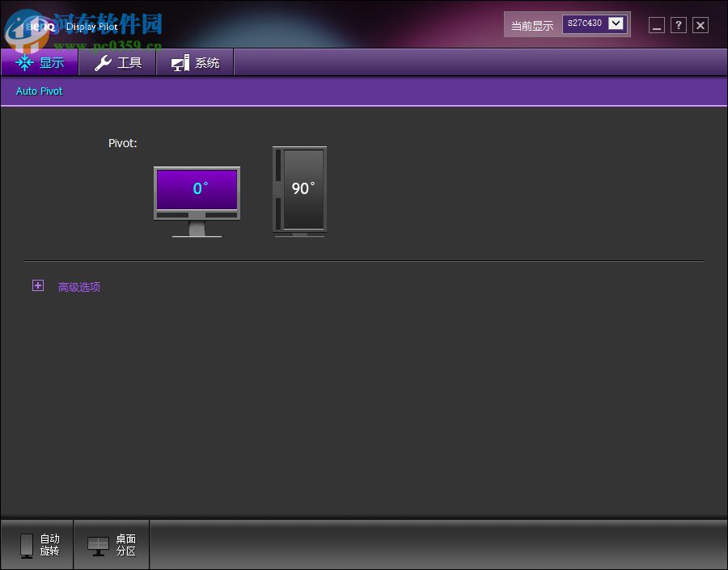Click the Auto Pivot header bar

click(39, 91)
